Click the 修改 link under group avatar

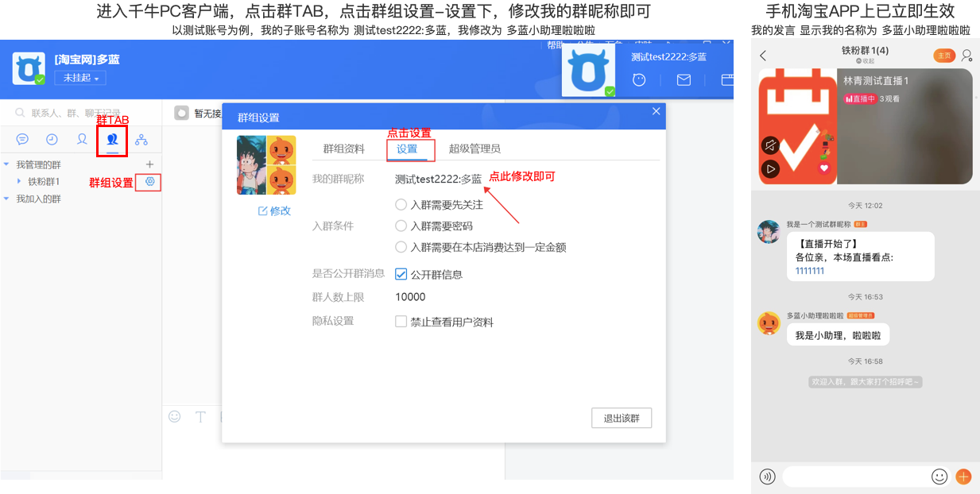pos(275,210)
